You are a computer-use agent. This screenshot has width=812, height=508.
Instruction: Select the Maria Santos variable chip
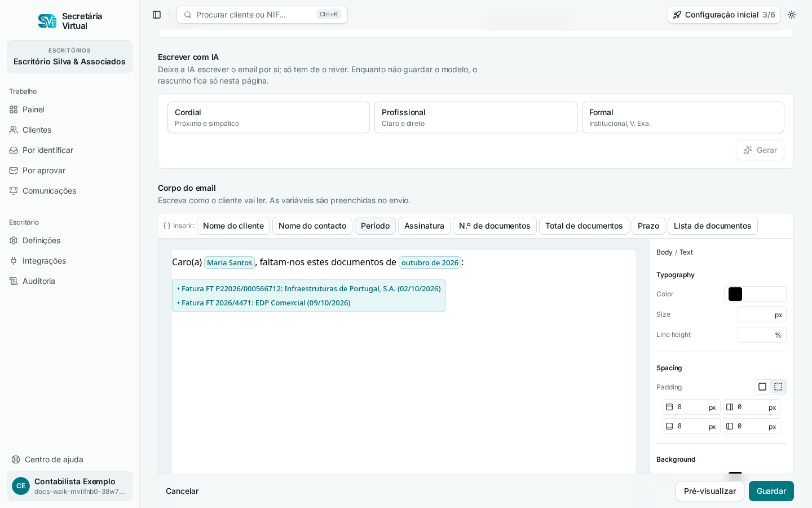pyautogui.click(x=230, y=262)
